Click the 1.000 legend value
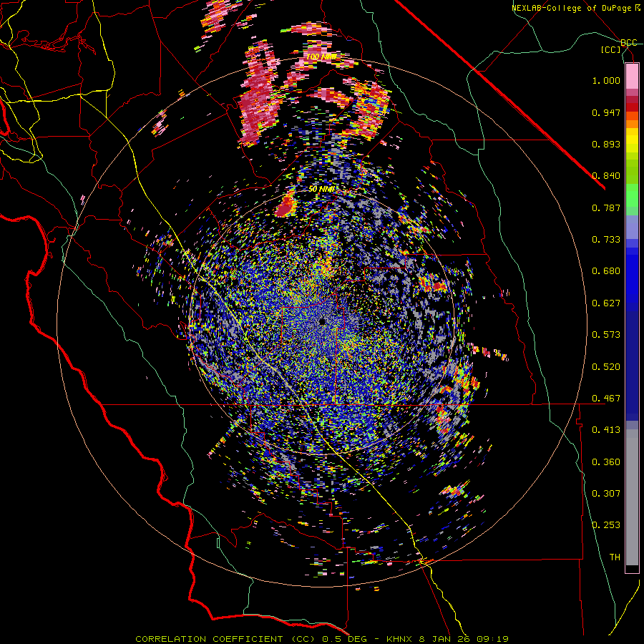The image size is (644, 644). click(x=606, y=80)
